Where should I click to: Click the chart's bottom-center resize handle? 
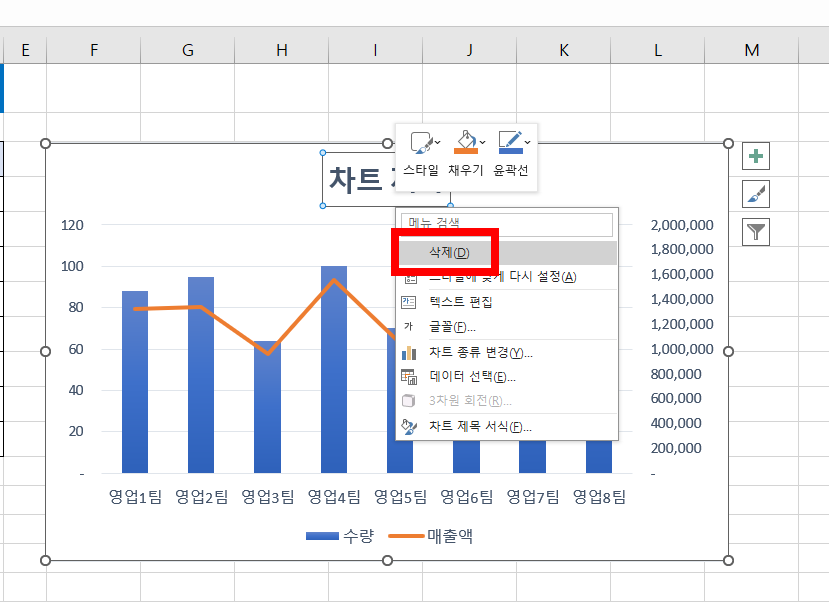point(388,560)
